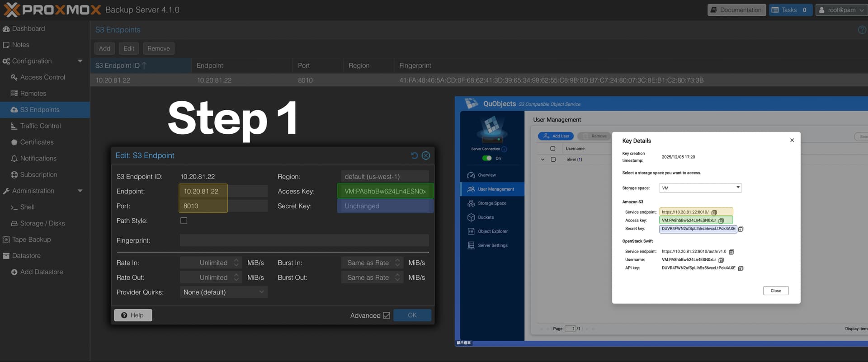This screenshot has height=362, width=868.
Task: Click the Rate In stepper control
Action: coord(236,263)
